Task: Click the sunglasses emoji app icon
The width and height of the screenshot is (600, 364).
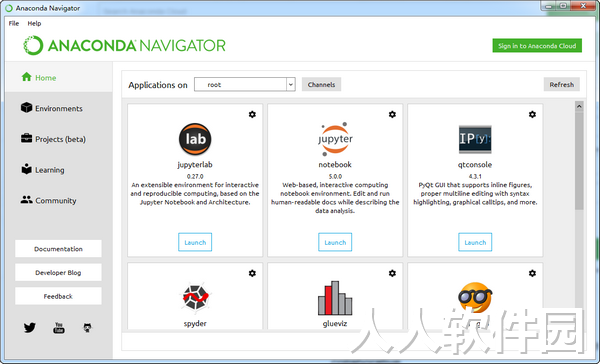Action: 475,297
